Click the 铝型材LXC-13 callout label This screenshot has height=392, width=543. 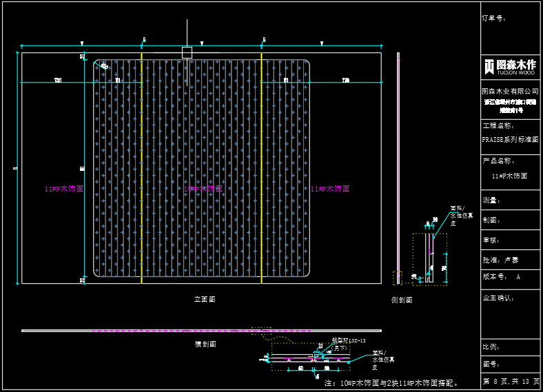[x=348, y=341]
